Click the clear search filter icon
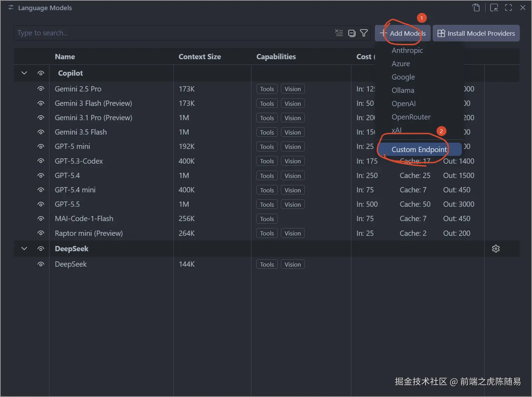The image size is (532, 397). tap(339, 33)
